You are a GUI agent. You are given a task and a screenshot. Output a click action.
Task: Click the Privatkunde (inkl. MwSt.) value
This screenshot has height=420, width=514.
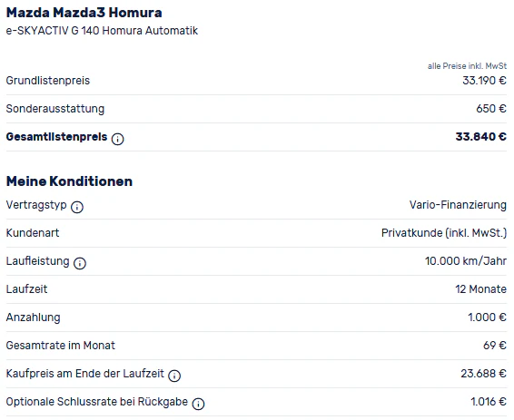(x=444, y=233)
